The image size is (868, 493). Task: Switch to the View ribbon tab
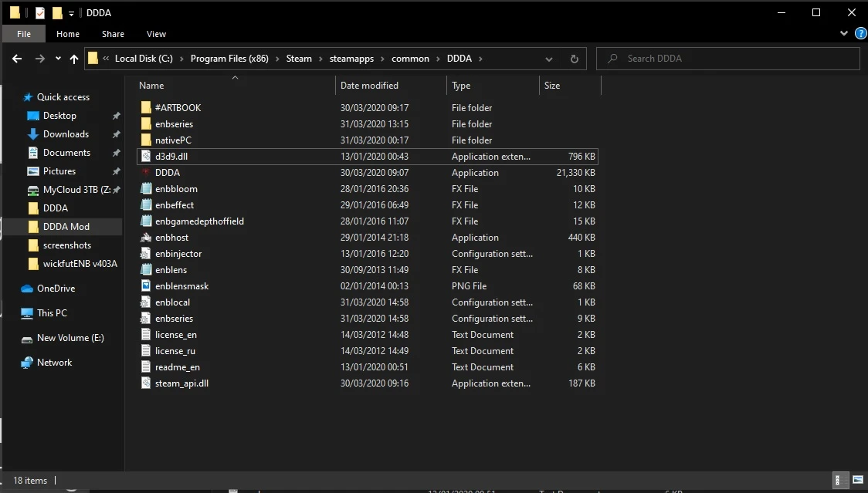156,34
